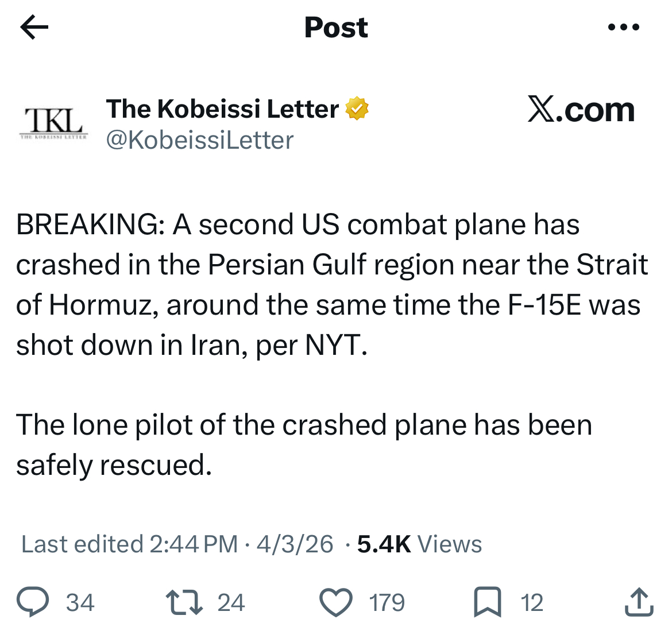Bookmark this post
The image size is (672, 623).
(x=487, y=602)
